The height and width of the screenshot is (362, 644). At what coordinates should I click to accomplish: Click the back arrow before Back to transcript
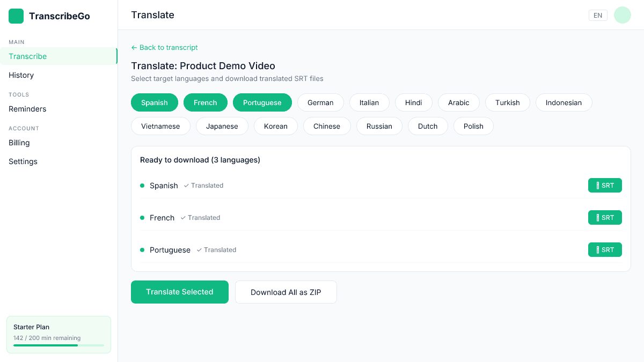pos(134,47)
